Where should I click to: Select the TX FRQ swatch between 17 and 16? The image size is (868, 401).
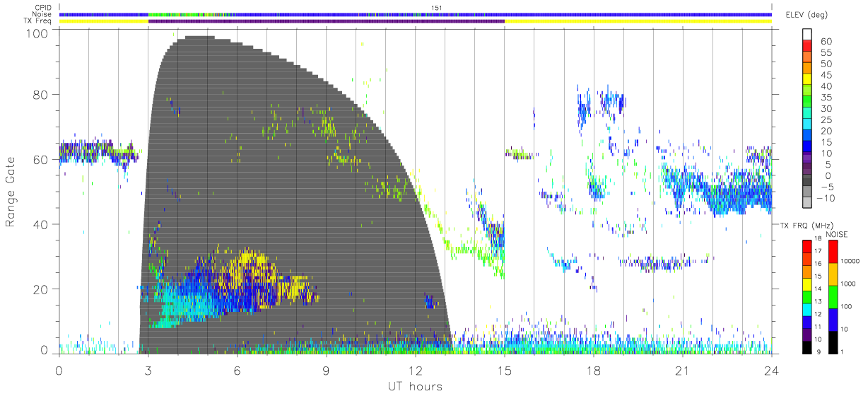coord(807,259)
